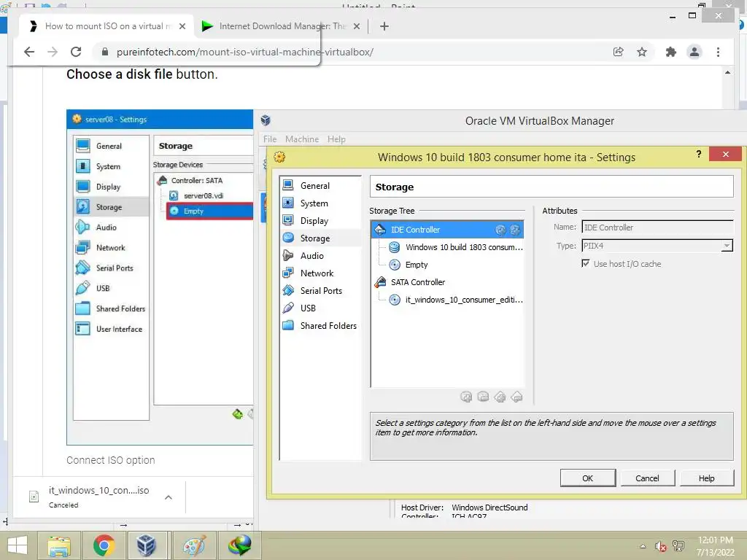Click remove controller icon below Storage Tree
747x560 pixels.
pos(483,397)
